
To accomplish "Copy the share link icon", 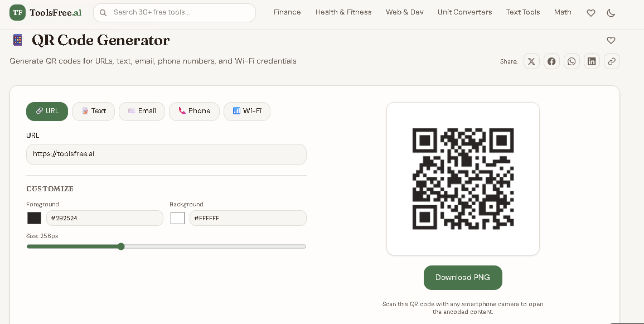I will pos(612,61).
